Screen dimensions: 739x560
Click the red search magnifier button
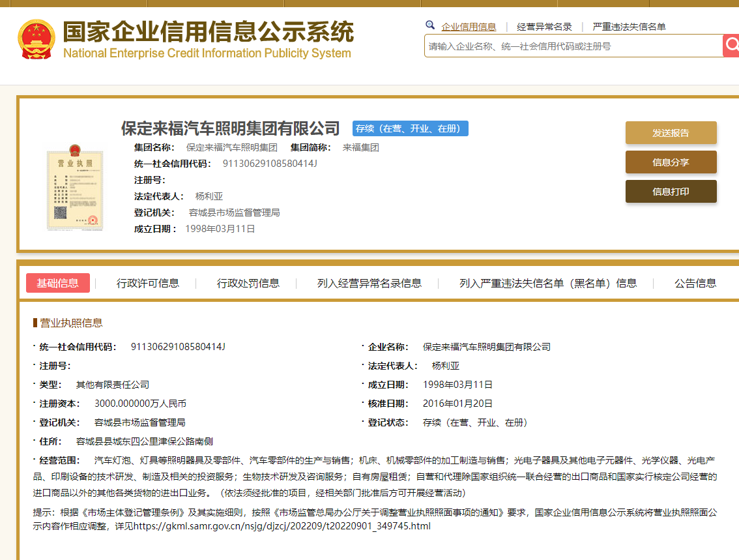coord(731,46)
